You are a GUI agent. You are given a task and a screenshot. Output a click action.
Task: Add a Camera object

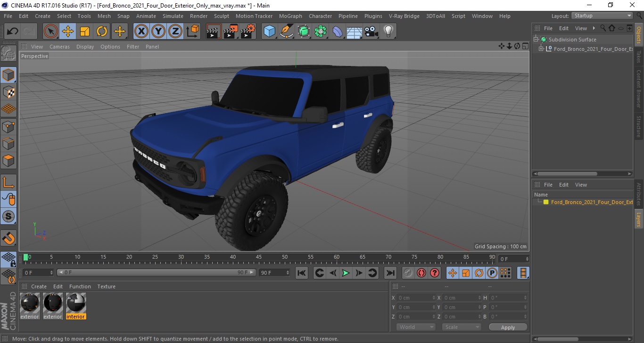372,32
